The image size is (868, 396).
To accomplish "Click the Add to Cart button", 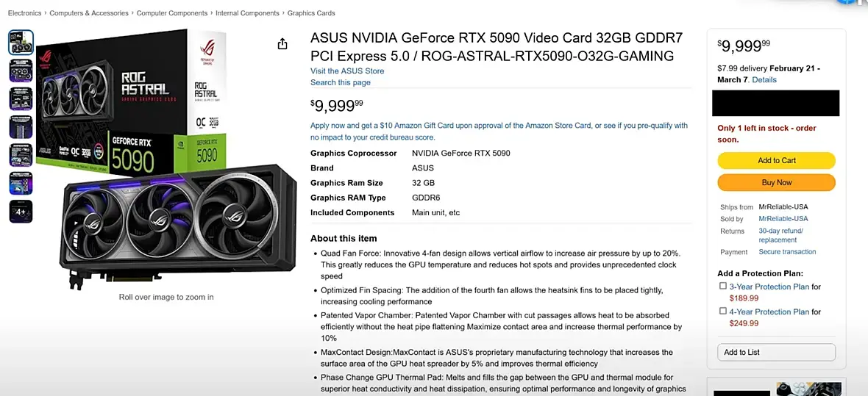I will pos(776,160).
